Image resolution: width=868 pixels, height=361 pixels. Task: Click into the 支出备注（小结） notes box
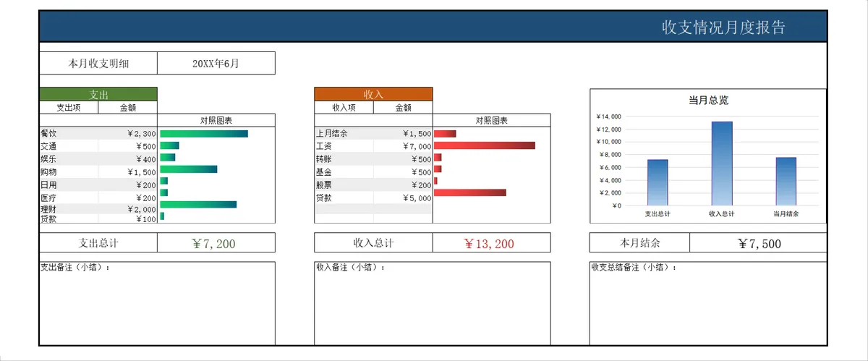(x=157, y=302)
